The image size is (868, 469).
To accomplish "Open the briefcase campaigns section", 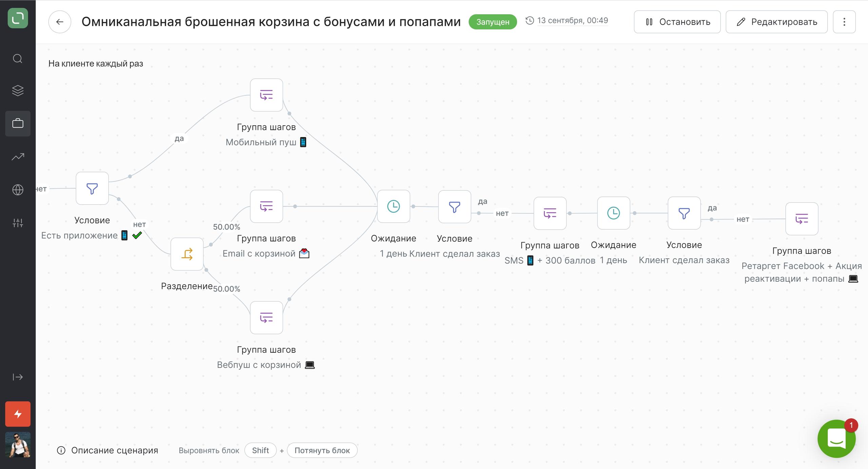I will point(18,123).
